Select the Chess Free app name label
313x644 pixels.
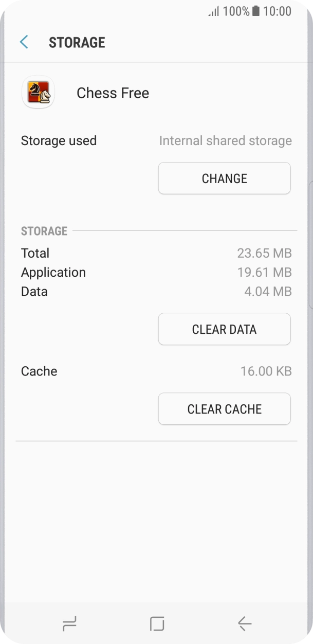(113, 93)
